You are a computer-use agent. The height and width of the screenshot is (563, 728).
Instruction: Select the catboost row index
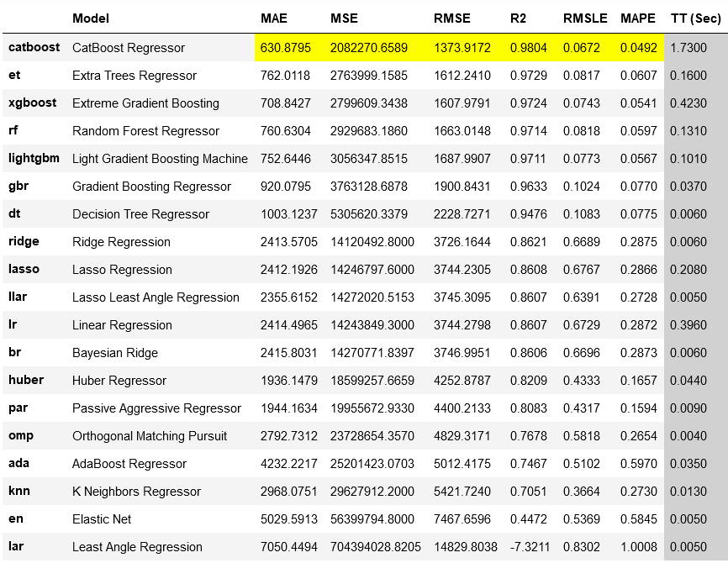34,47
